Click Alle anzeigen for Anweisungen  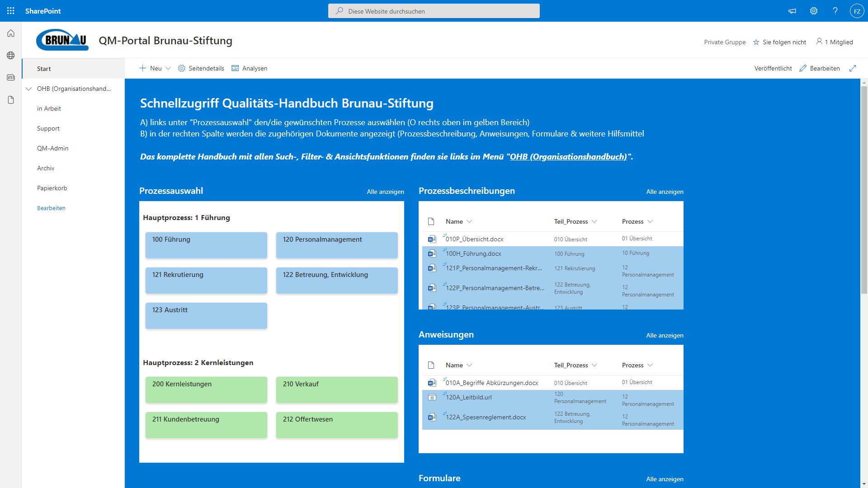point(665,335)
